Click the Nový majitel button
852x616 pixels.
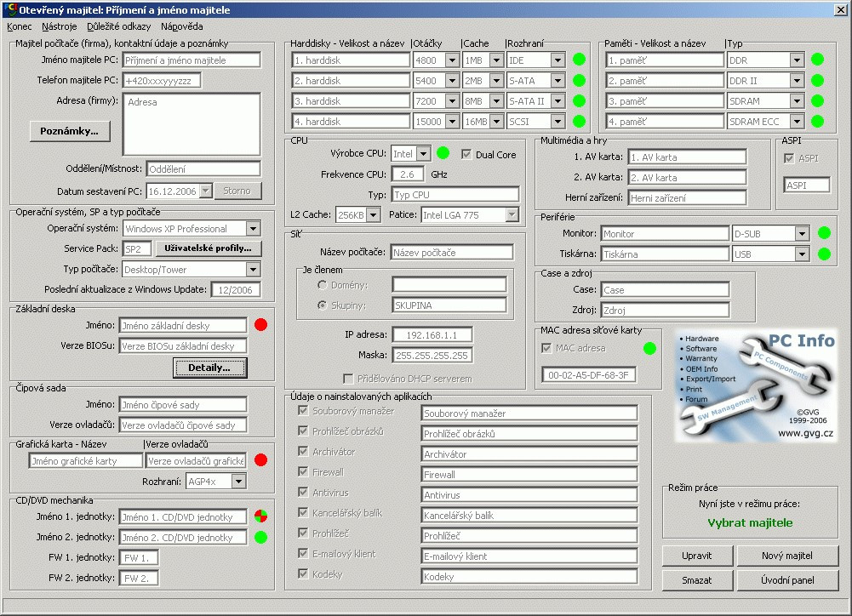[x=787, y=556]
